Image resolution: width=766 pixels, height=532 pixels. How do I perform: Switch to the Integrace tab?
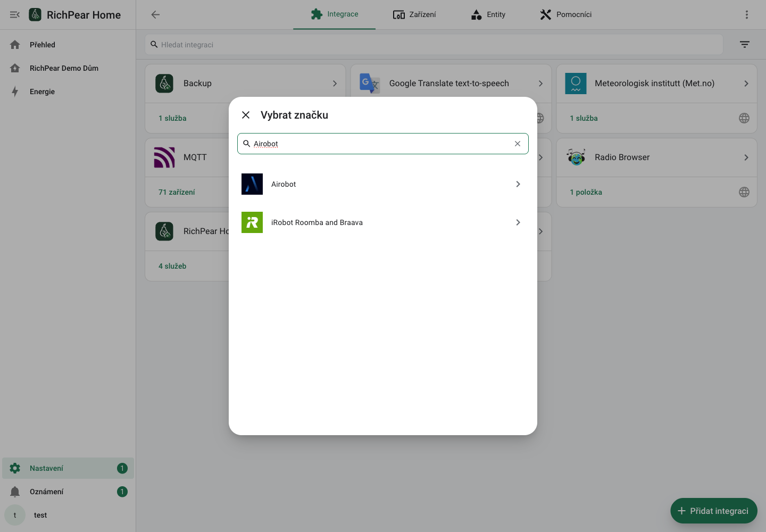(335, 14)
